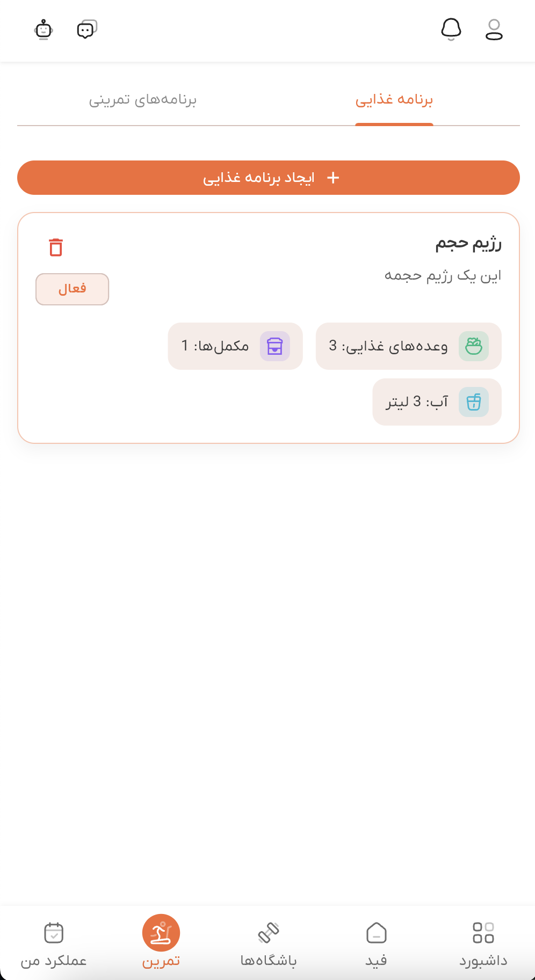
Task: Click the blue water glass icon
Action: click(x=474, y=401)
